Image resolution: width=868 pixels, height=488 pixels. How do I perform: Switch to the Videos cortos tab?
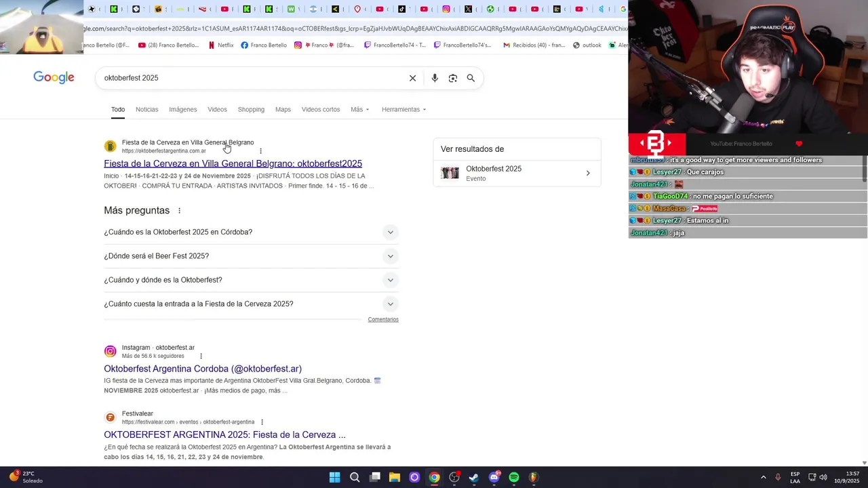(x=321, y=109)
